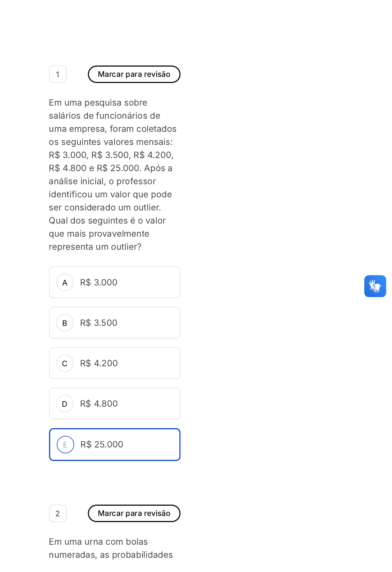Pick the circle labeled C
Screen dimensions: 392x572
click(65, 363)
